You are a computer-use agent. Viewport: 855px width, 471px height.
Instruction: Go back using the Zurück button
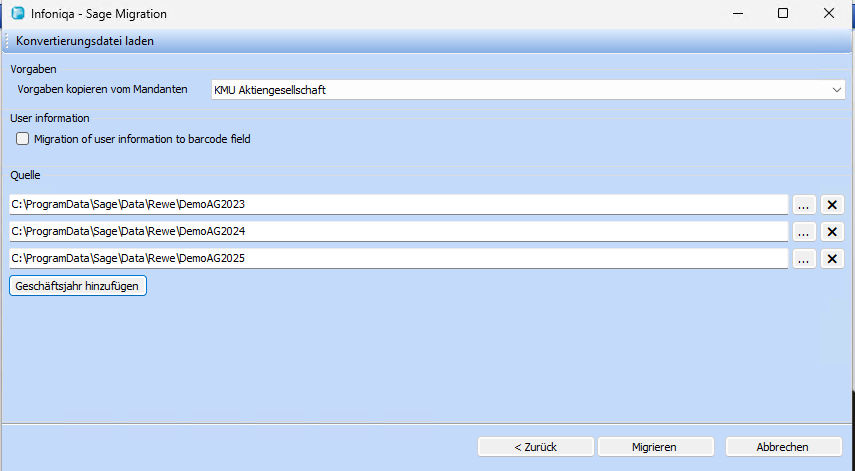[536, 447]
